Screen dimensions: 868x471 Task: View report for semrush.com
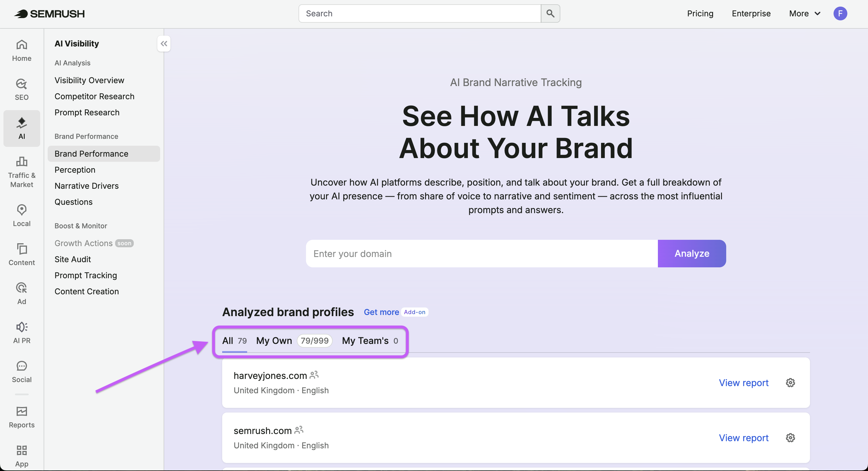pyautogui.click(x=744, y=437)
